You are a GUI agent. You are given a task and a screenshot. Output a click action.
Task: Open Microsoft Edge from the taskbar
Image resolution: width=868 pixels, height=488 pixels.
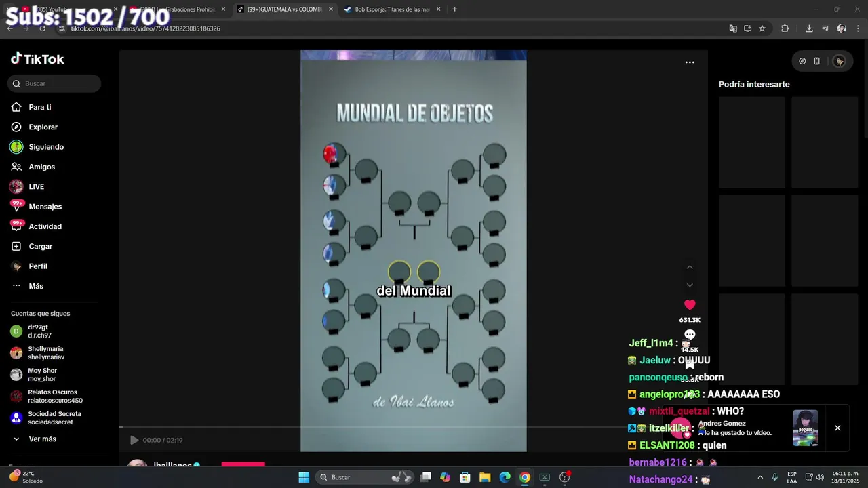[505, 477]
